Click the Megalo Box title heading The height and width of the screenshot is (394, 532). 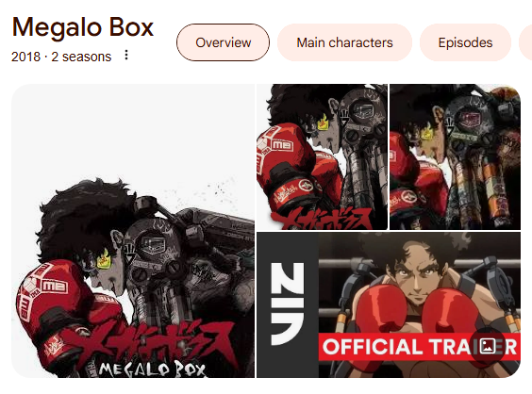[83, 27]
